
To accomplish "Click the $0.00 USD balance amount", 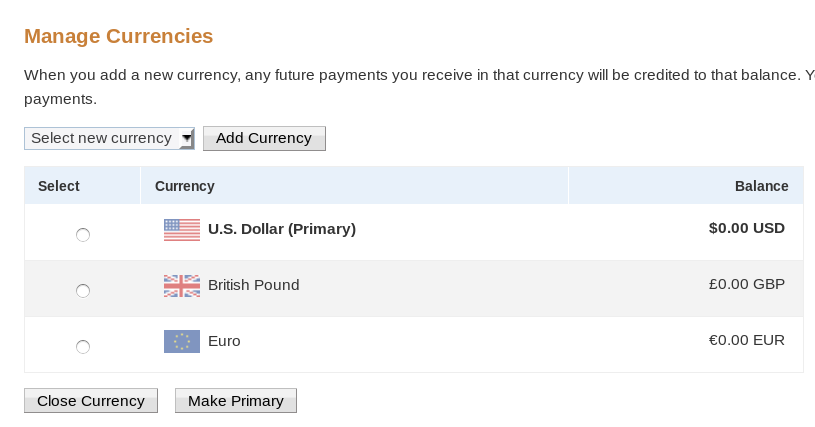I will point(747,228).
